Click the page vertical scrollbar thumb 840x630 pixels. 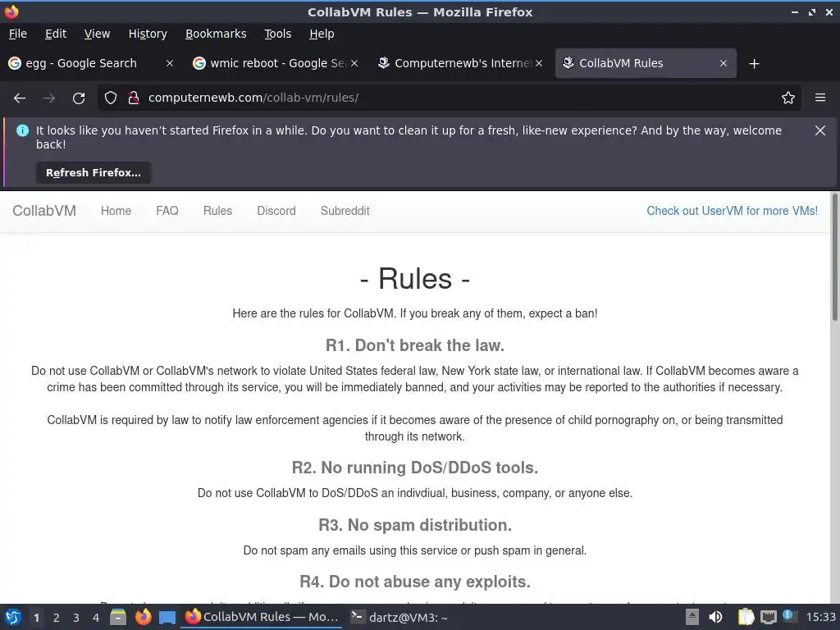pyautogui.click(x=834, y=257)
